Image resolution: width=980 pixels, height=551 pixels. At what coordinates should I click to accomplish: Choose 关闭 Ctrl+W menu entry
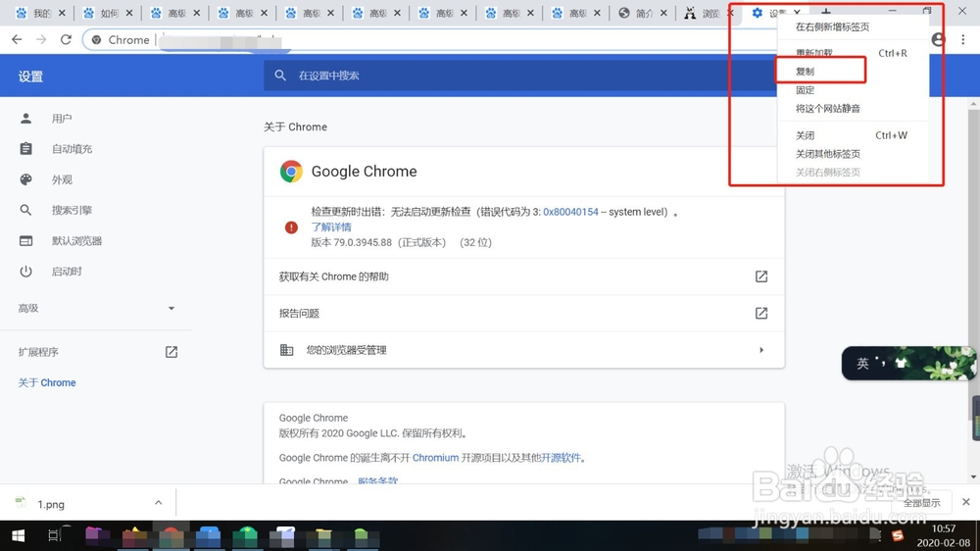coord(852,135)
